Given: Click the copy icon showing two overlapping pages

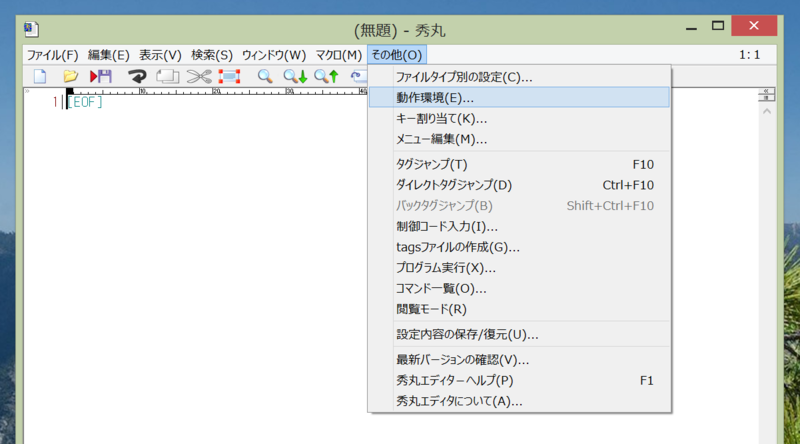Looking at the screenshot, I should pyautogui.click(x=167, y=77).
